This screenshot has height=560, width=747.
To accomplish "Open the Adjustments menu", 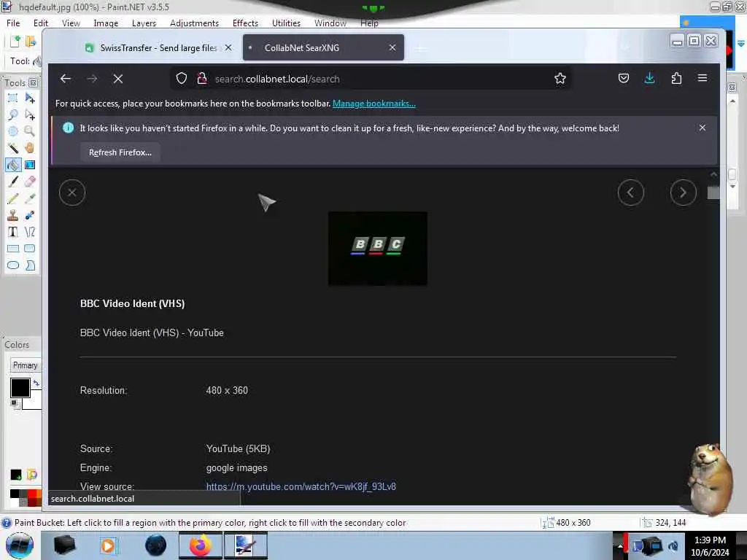I will [194, 23].
